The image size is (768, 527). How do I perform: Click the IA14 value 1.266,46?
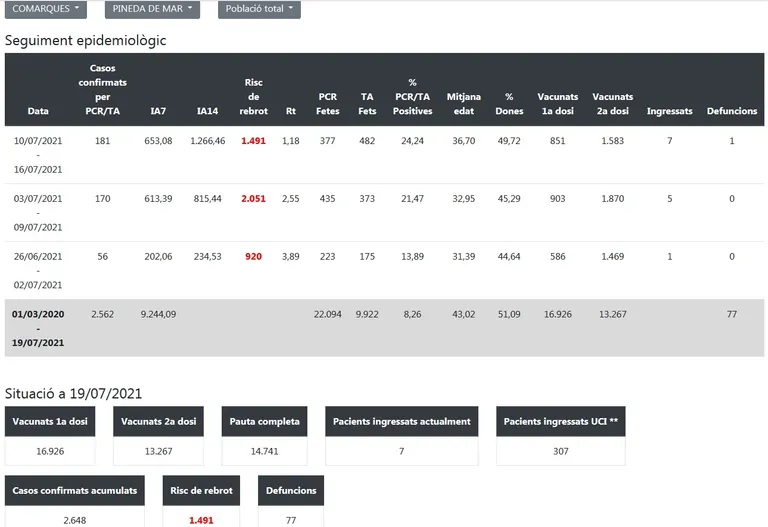click(x=208, y=141)
